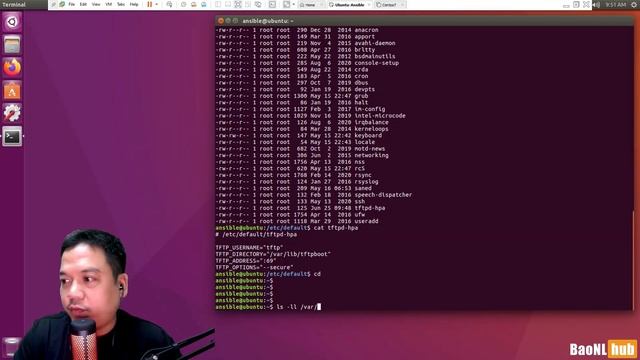The width and height of the screenshot is (640, 360).
Task: Click 'intel-microcode' file name
Action: [x=380, y=116]
